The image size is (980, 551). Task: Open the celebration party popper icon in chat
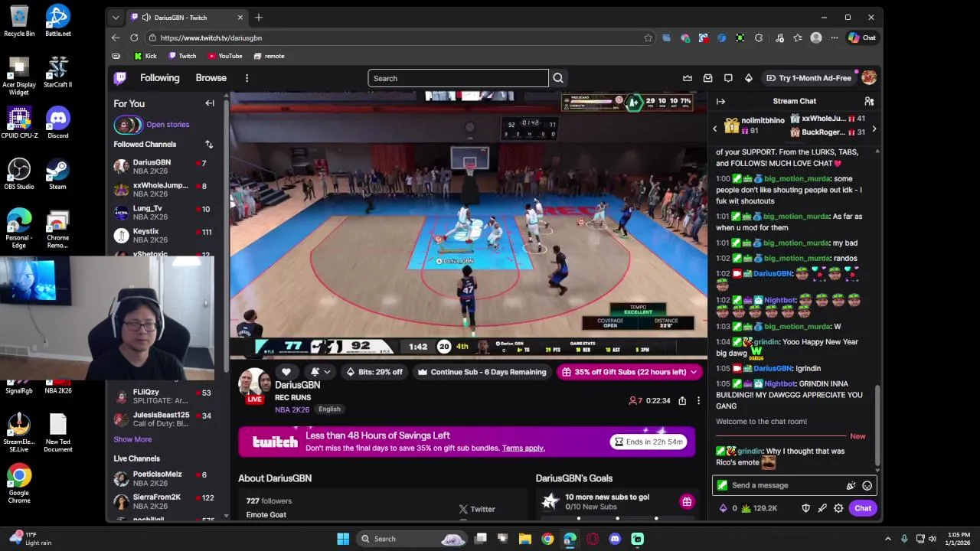(851, 485)
